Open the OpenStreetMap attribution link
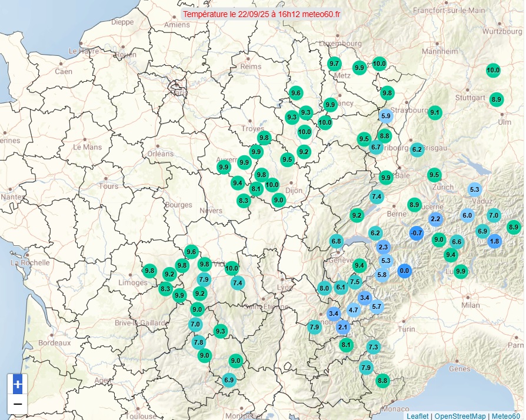Viewport: 526px width, 420px height. point(460,414)
